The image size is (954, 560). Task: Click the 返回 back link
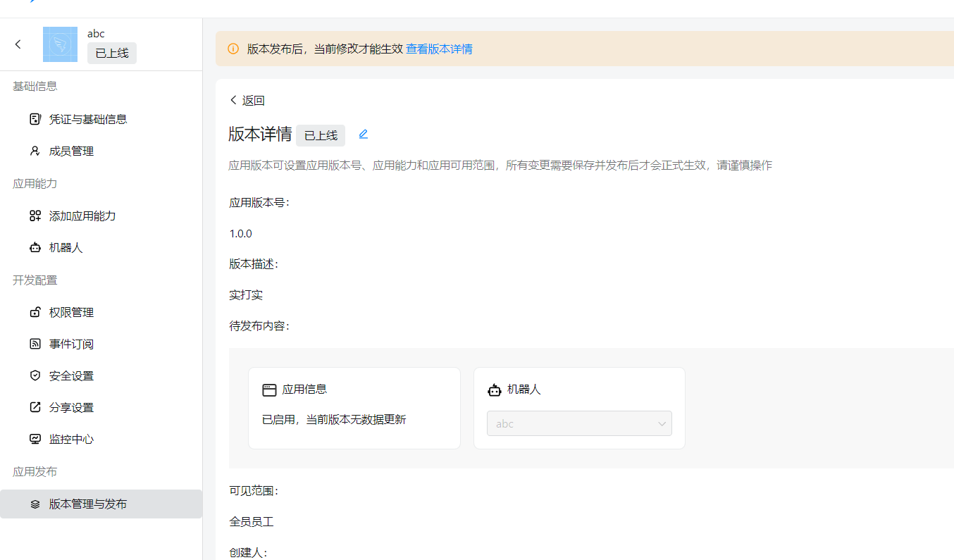247,100
